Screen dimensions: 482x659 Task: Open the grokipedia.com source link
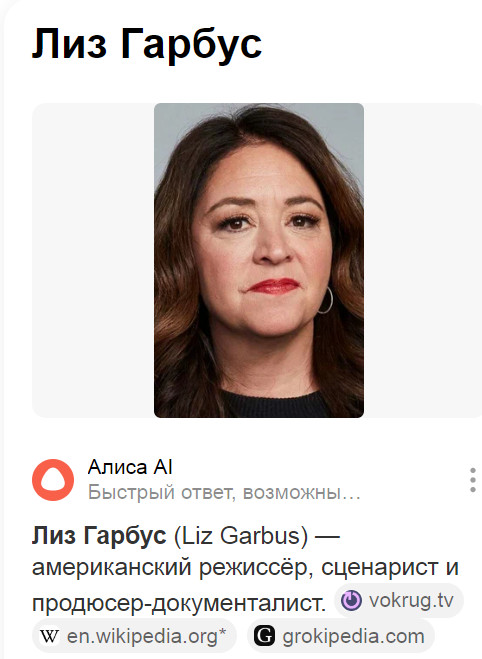340,636
